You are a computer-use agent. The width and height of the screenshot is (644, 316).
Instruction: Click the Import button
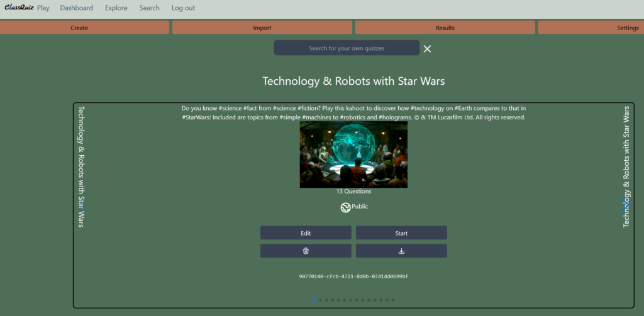pyautogui.click(x=262, y=28)
